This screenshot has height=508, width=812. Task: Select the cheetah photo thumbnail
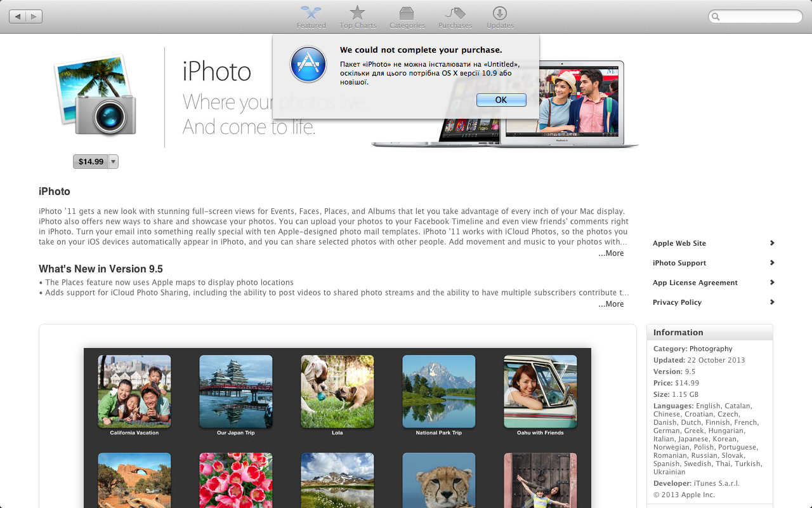coord(438,480)
